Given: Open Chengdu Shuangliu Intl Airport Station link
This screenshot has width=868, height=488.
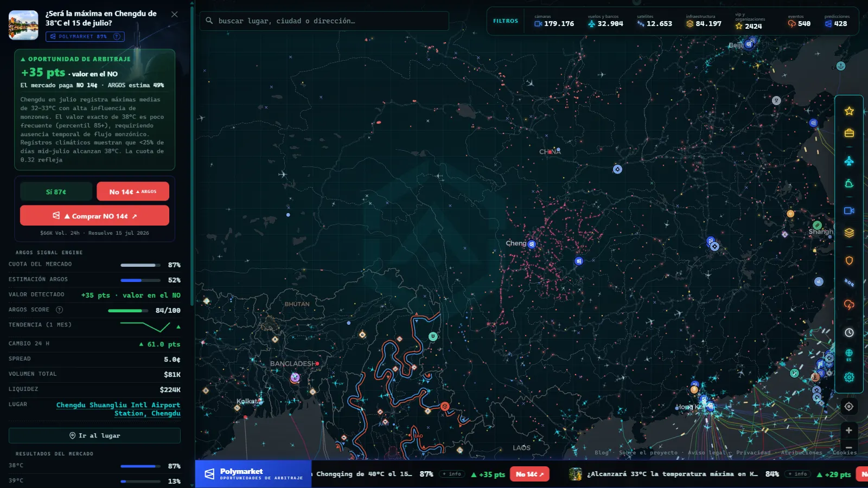Looking at the screenshot, I should 118,409.
